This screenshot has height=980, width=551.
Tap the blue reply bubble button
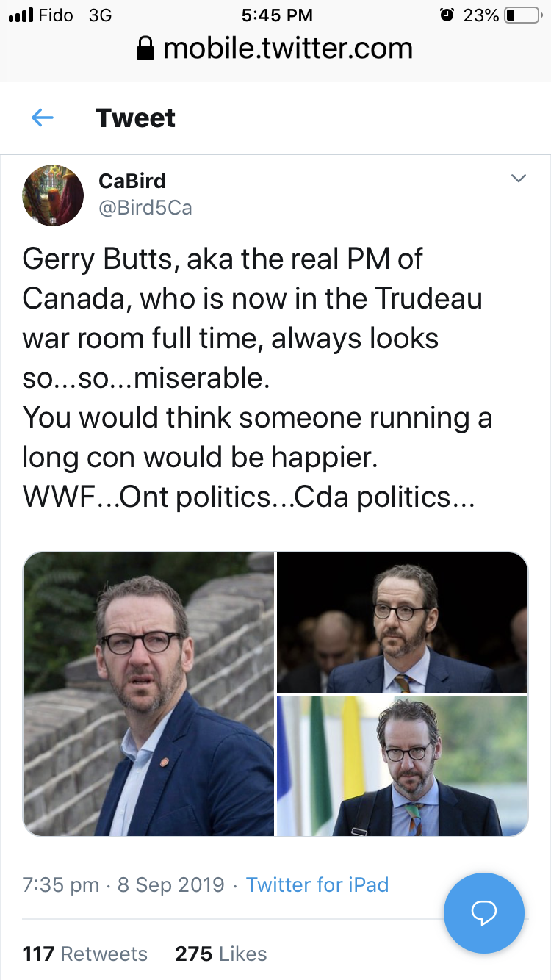point(484,913)
